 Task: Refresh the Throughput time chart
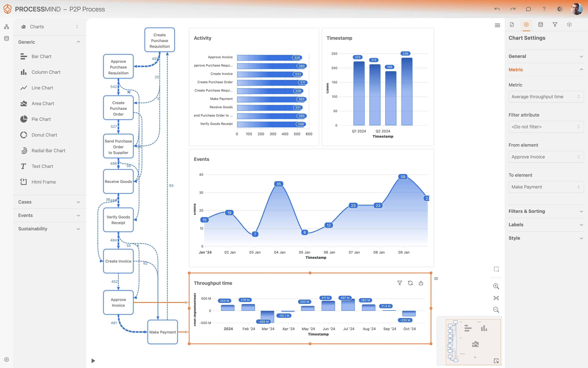coord(410,283)
